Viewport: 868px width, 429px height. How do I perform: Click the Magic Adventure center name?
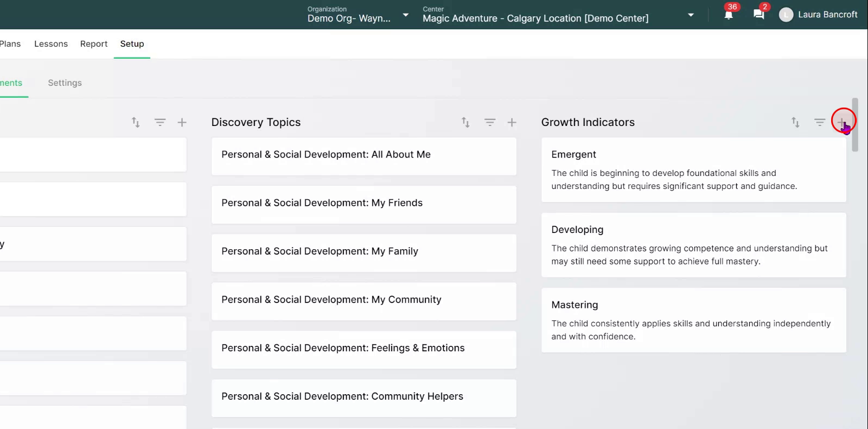[x=535, y=18]
